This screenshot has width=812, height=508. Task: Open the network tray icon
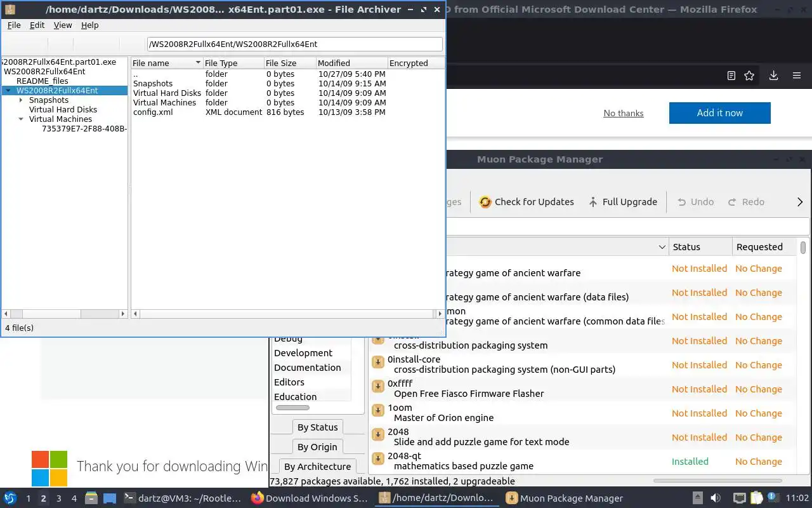pos(739,498)
